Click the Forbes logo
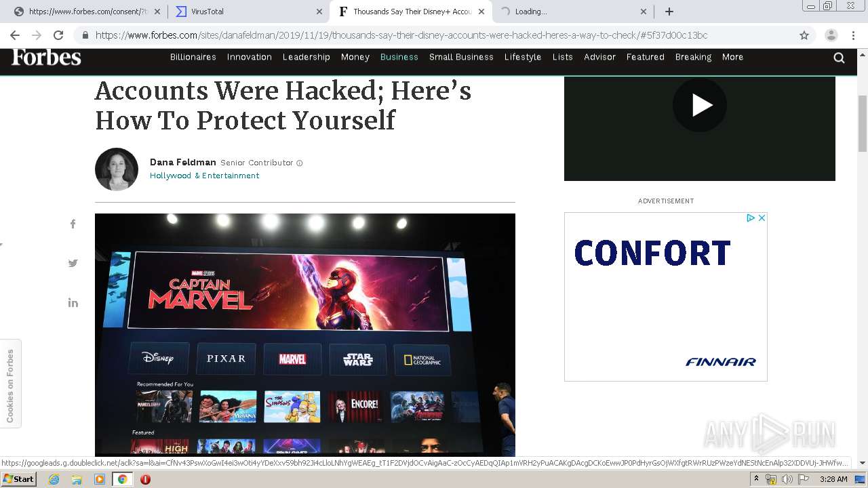Viewport: 868px width, 488px height. (46, 58)
